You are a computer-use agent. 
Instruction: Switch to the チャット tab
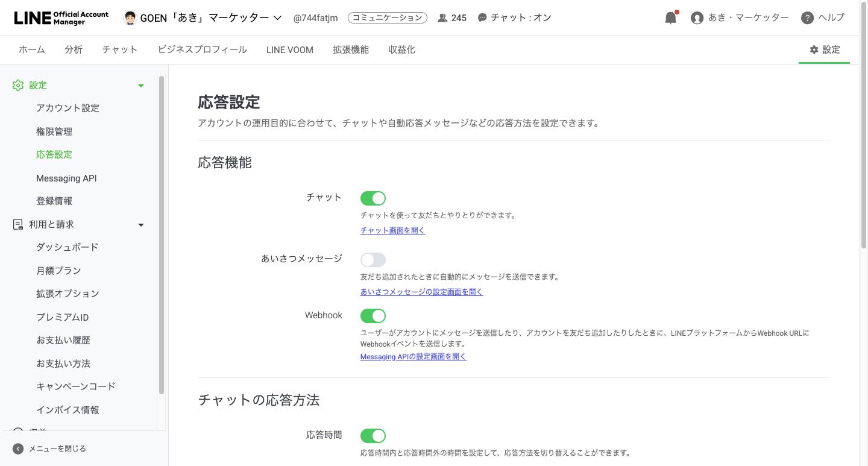coord(120,50)
